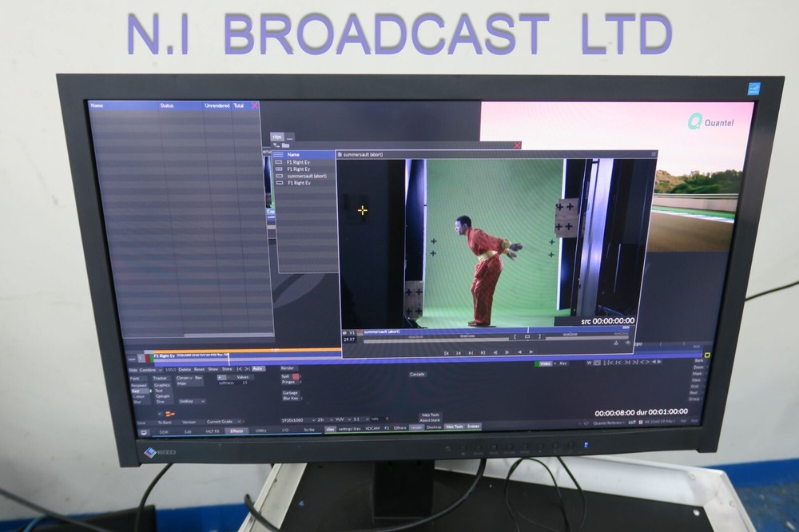
Task: Click the mark-in bracket in the viewer
Action: coord(515,336)
